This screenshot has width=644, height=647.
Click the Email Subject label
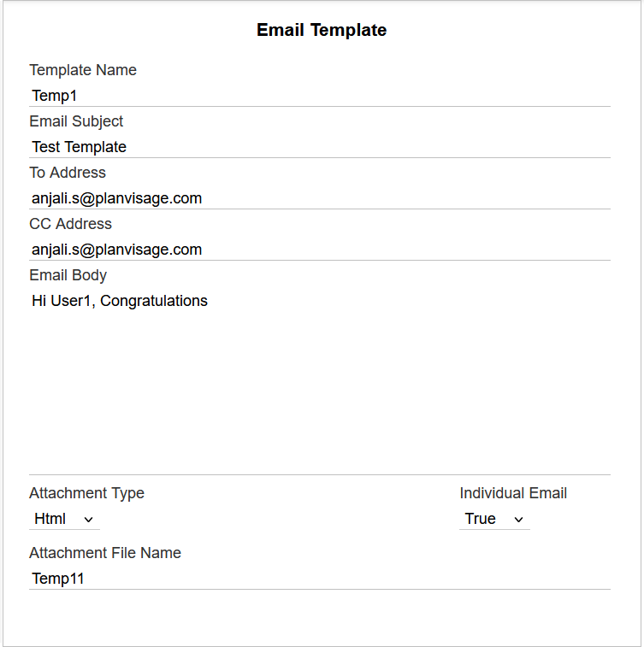(x=76, y=121)
